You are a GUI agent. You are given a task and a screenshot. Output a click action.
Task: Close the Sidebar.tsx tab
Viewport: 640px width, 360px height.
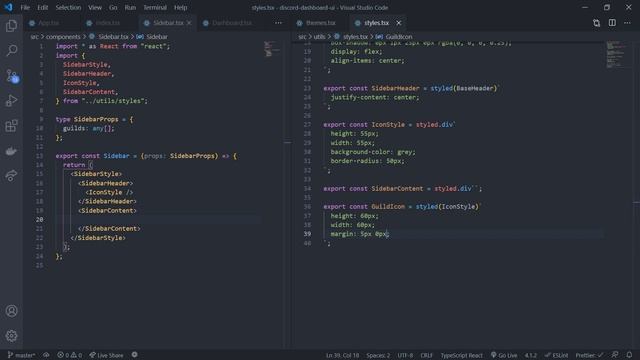click(x=189, y=23)
